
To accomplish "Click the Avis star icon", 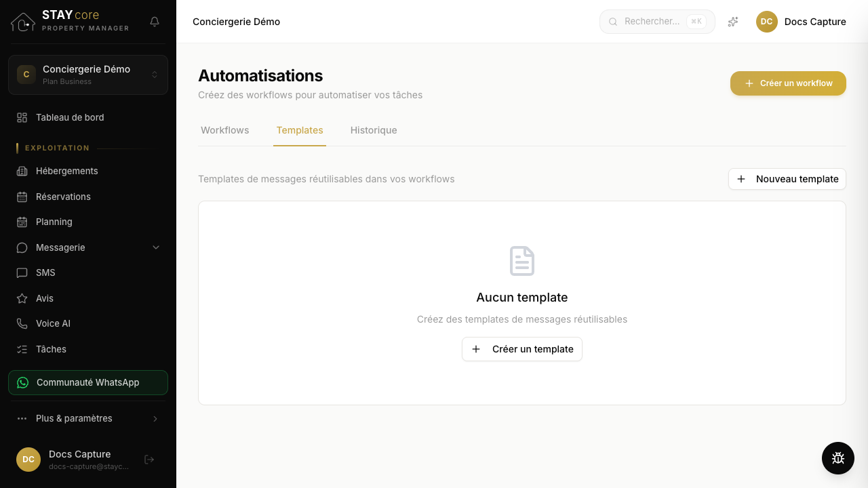I will pos(22,298).
